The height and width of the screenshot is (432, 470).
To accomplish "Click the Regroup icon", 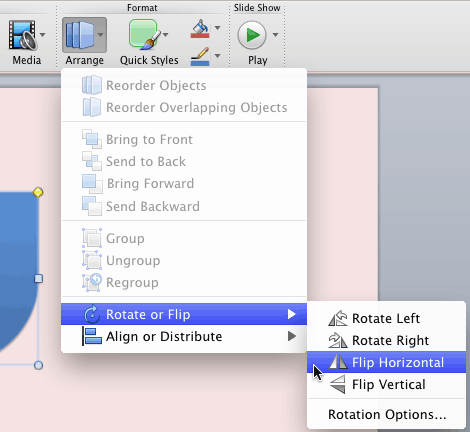I will tap(92, 282).
